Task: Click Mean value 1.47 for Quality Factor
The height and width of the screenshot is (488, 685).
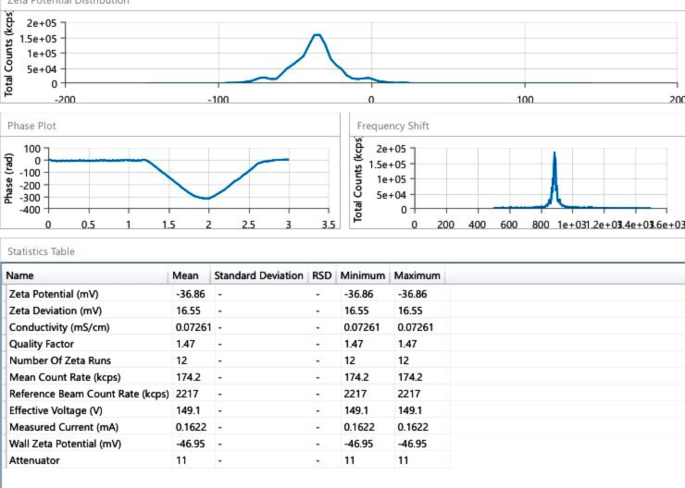Action: (x=185, y=344)
